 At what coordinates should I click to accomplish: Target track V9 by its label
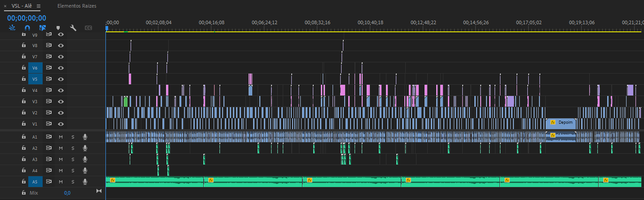pyautogui.click(x=35, y=34)
